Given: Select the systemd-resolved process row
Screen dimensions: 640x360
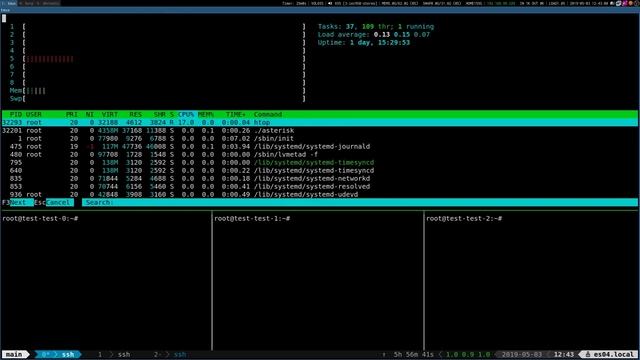Looking at the screenshot, I should pyautogui.click(x=320, y=187).
